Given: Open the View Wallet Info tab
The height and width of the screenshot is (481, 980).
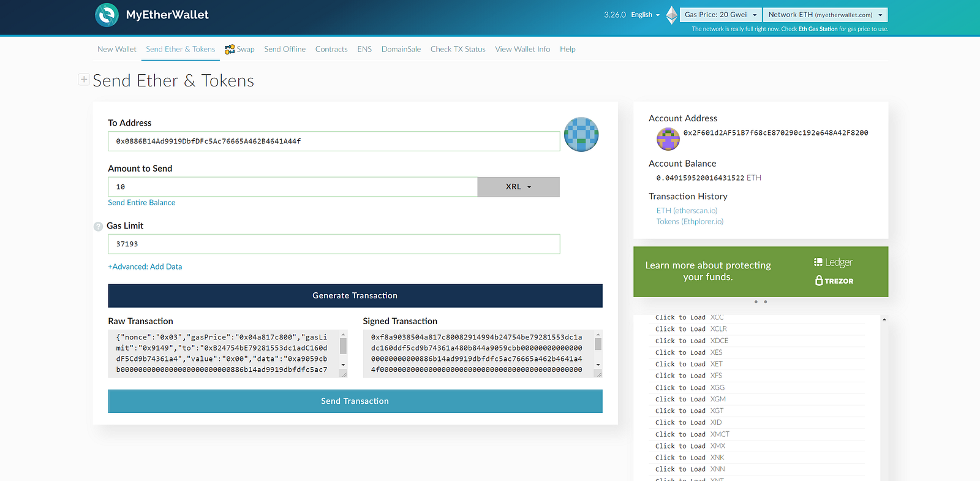Looking at the screenshot, I should tap(522, 49).
